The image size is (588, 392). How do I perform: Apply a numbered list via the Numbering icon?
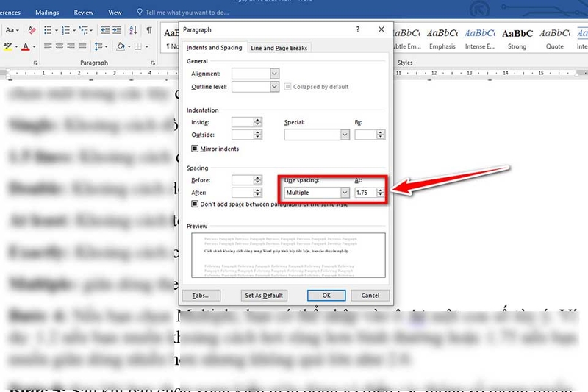coord(65,30)
